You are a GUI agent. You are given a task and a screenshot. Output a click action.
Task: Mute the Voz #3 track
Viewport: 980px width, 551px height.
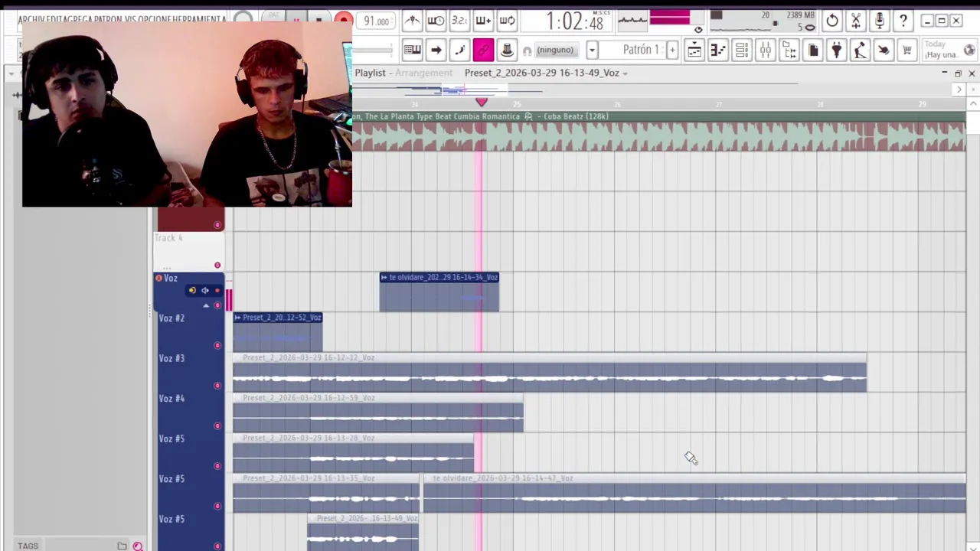click(x=217, y=386)
